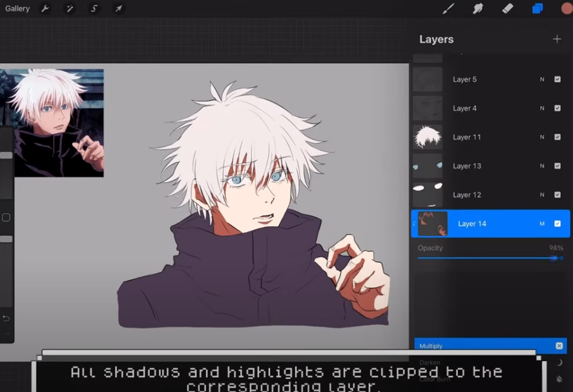This screenshot has height=392, width=573.
Task: Activate the Transform arrow tool
Action: tap(119, 8)
